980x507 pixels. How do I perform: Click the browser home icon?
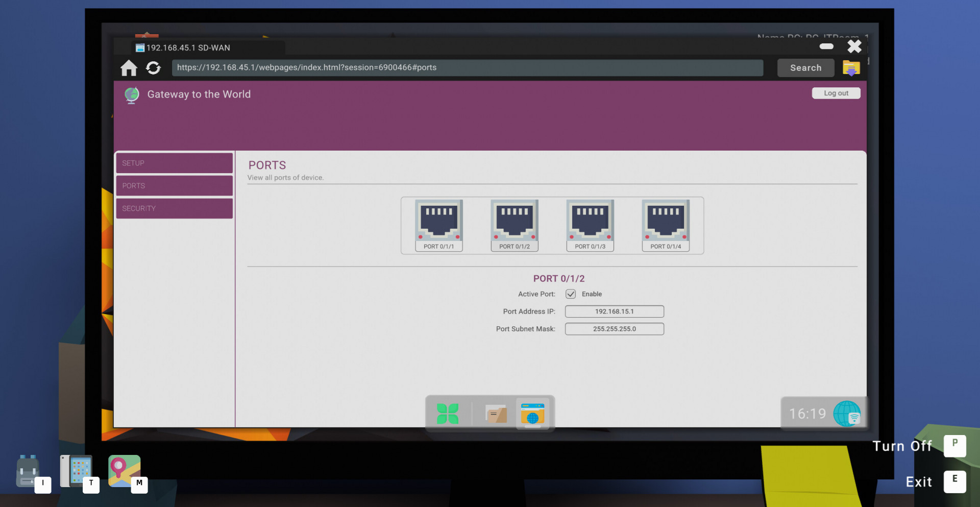[x=129, y=68]
